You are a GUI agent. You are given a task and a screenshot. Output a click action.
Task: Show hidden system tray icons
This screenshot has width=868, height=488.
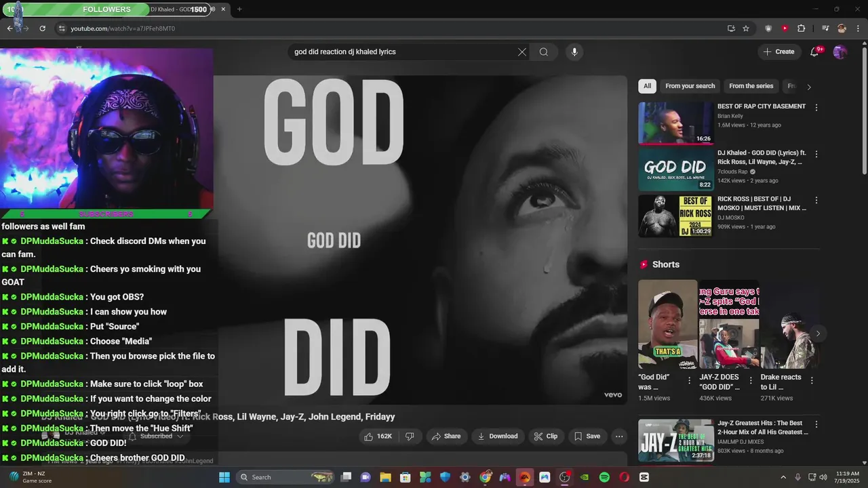[x=783, y=477]
